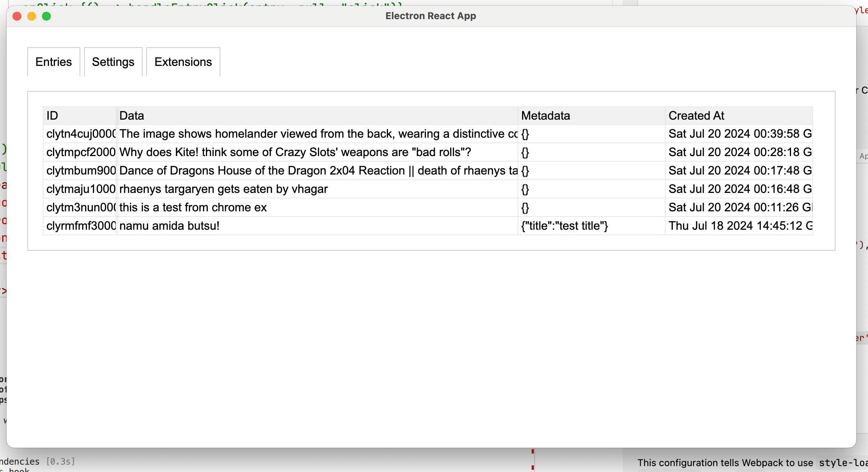Select the homelander image description entry
This screenshot has width=868, height=472.
point(317,134)
